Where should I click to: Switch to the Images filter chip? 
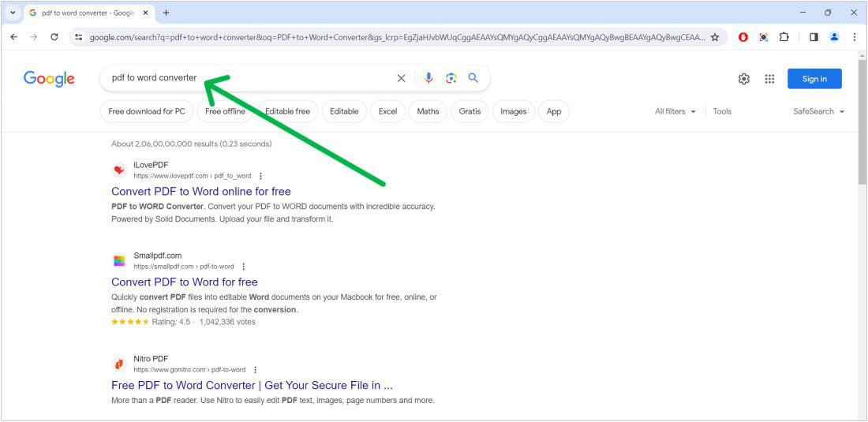[513, 111]
